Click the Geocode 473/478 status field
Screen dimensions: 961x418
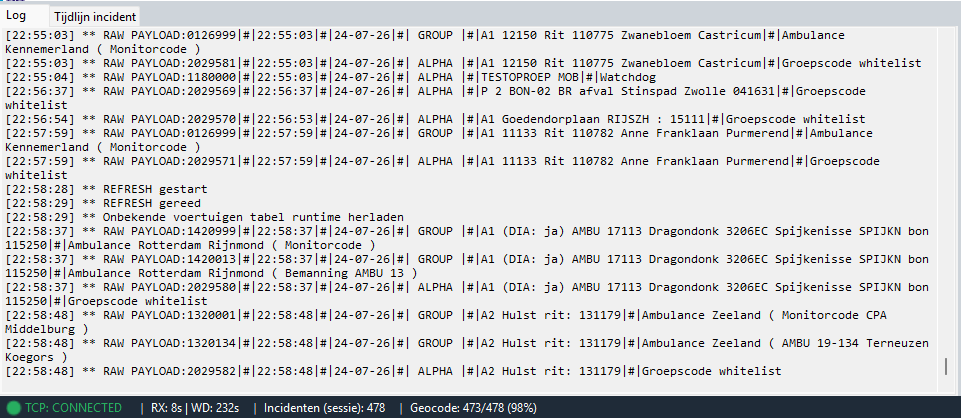[474, 408]
